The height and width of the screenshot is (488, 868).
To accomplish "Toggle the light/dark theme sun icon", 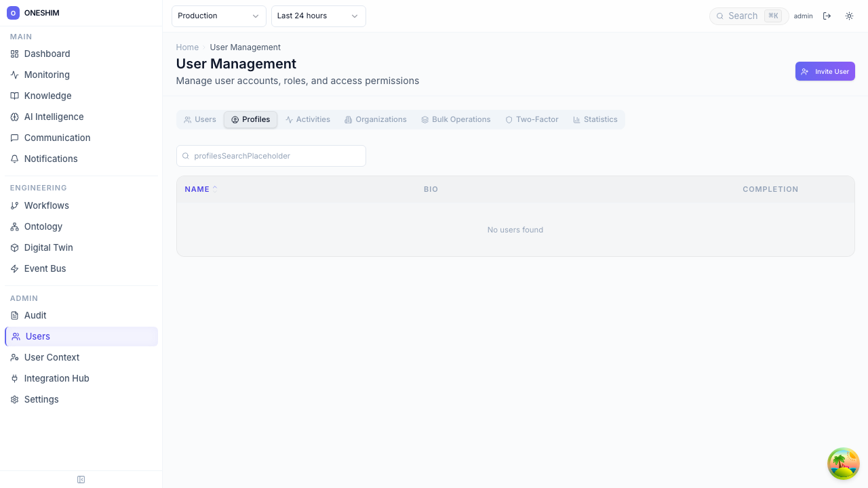I will tap(849, 16).
